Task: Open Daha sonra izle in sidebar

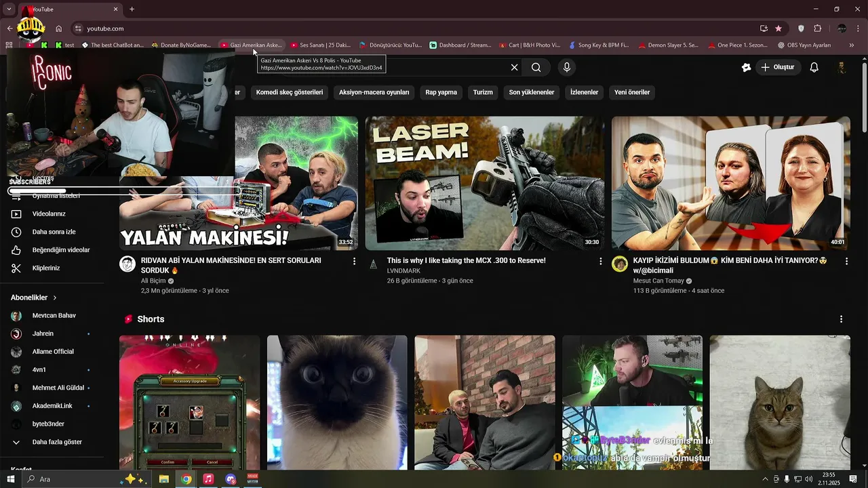Action: click(53, 232)
